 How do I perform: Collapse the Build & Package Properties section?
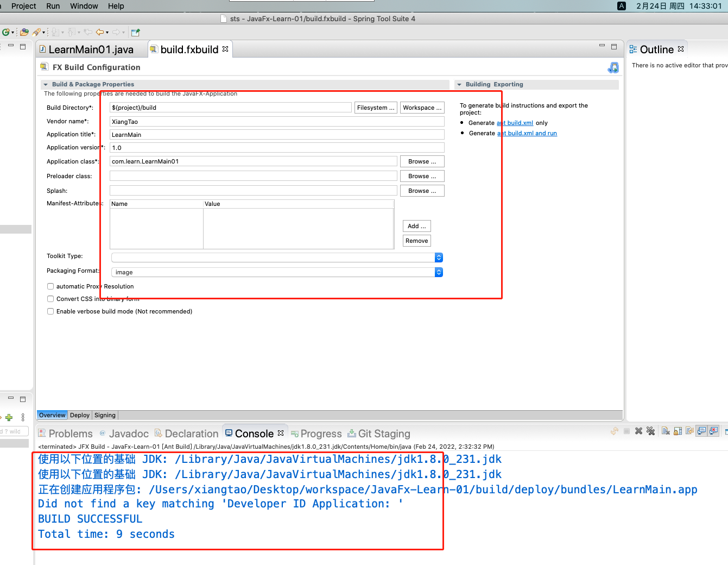[x=46, y=85]
